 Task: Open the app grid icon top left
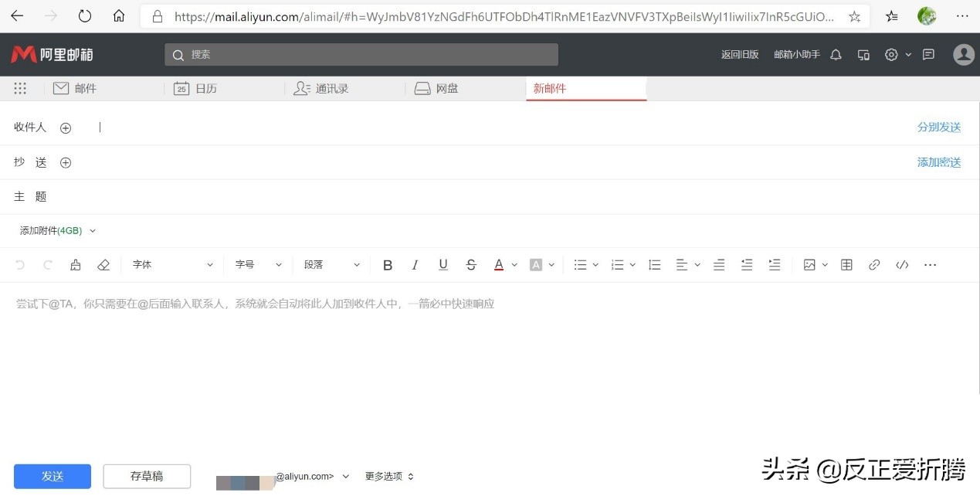click(20, 88)
